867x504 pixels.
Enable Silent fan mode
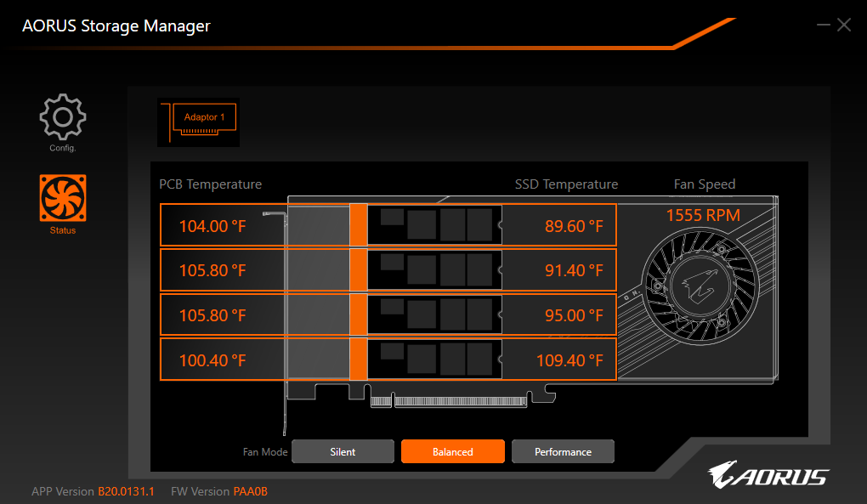click(343, 451)
